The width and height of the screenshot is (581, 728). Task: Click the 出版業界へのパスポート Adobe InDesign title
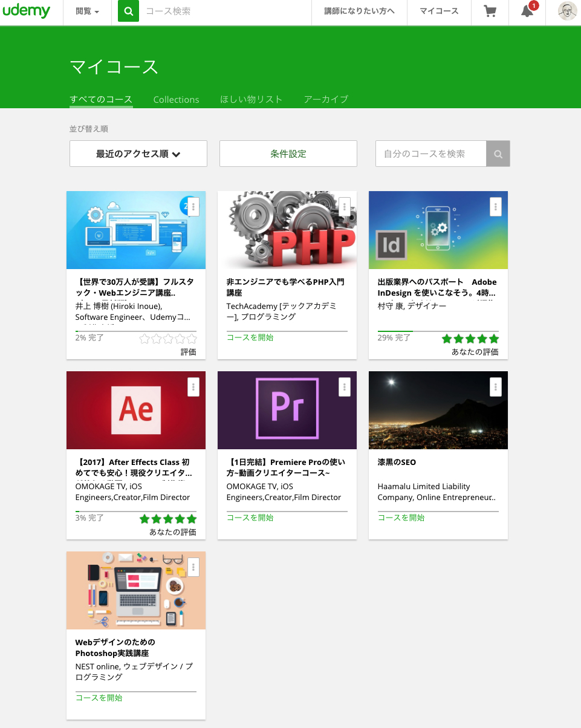point(437,287)
